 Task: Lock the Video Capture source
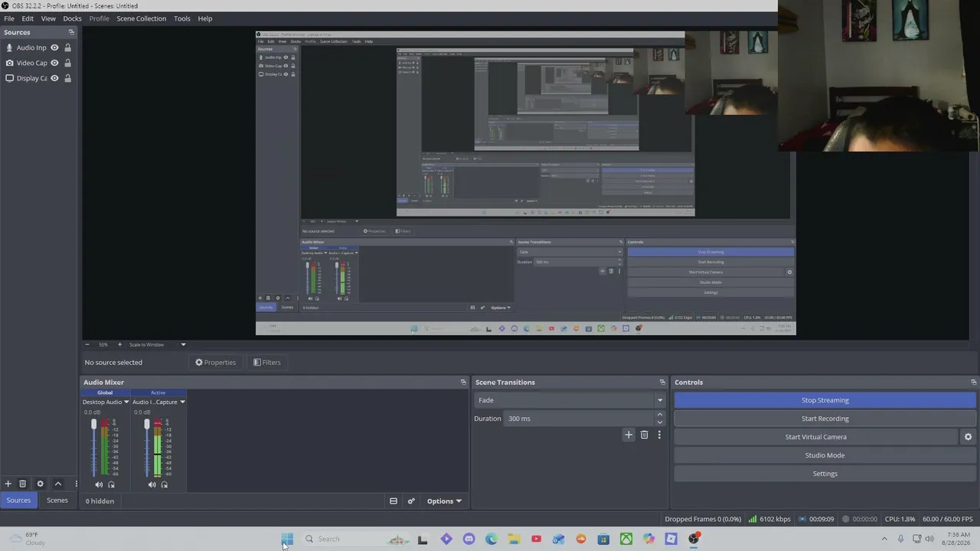tap(67, 63)
